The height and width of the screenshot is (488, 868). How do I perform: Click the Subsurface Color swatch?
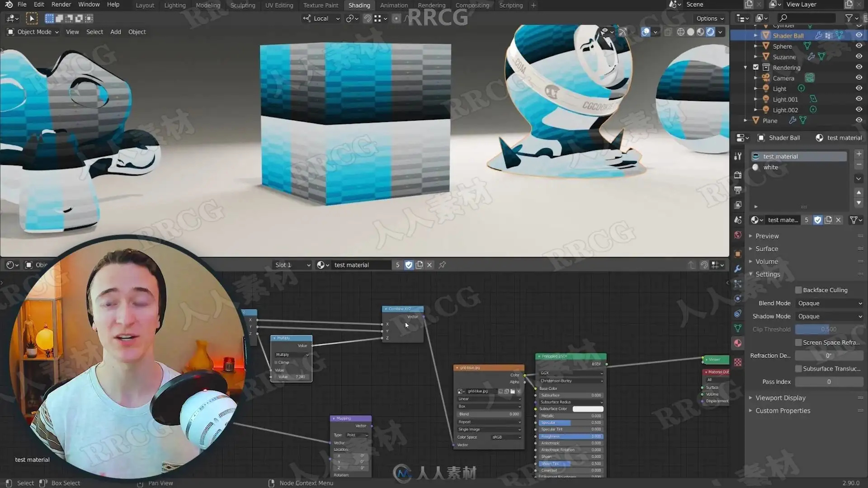tap(588, 409)
